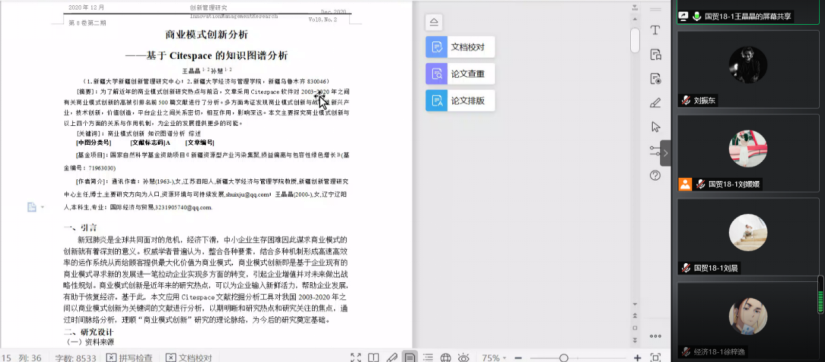This screenshot has height=362, width=826.
Task: Open the document icon dropdown in the left margin
Action: (x=35, y=207)
